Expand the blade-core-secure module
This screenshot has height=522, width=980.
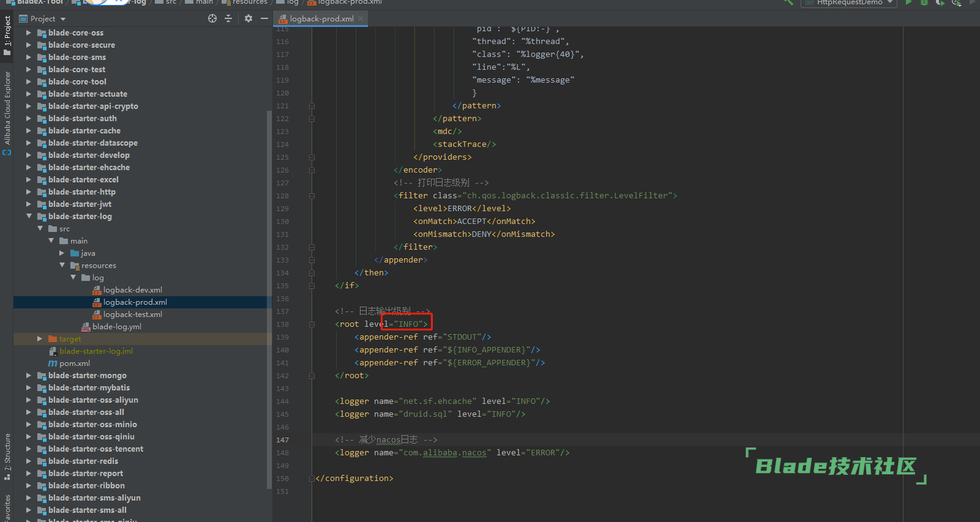pos(28,45)
